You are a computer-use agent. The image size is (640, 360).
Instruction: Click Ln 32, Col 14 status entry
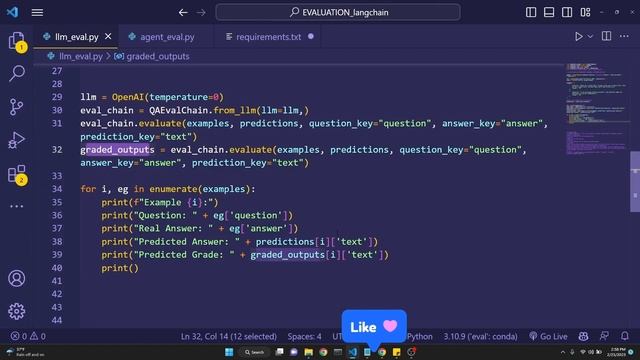(229, 336)
